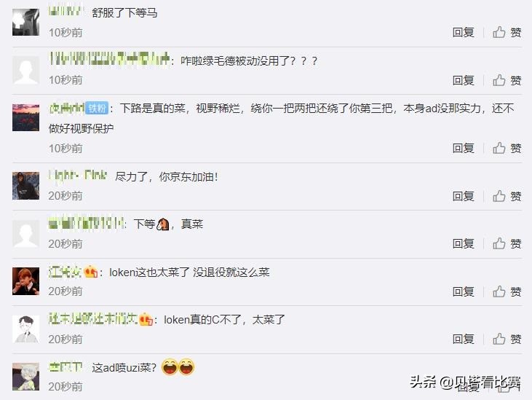Reply to 'loken这也太菜了' comment
532x400 pixels.
(463, 291)
